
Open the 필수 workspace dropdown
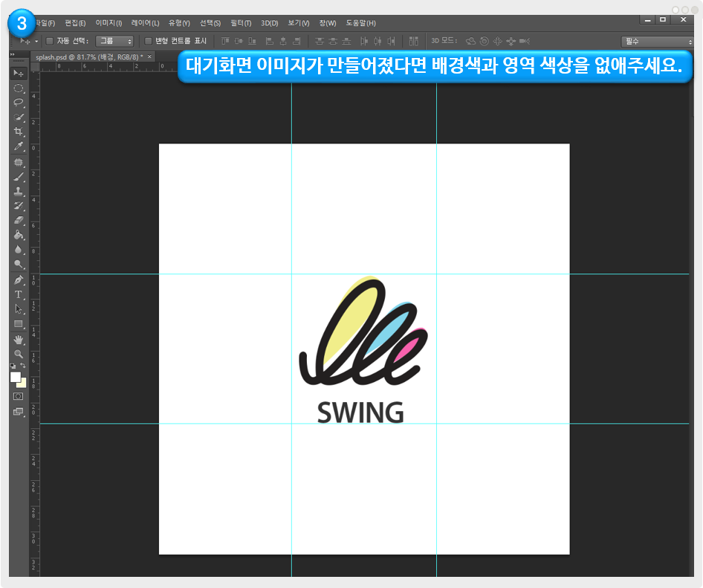tap(657, 42)
